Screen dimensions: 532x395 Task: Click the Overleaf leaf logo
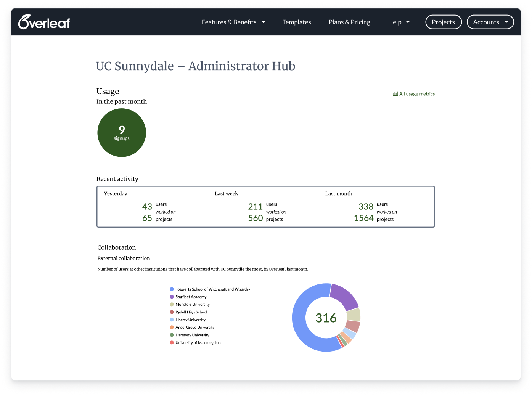point(23,21)
